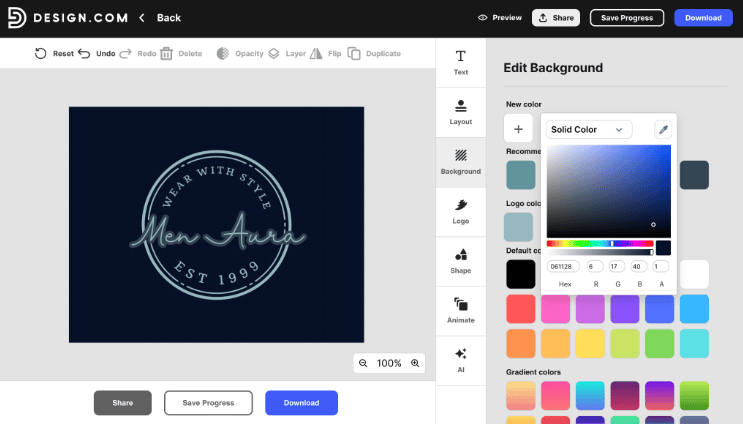Click the R value input field
Screen dimensions: 743x424
pos(595,266)
